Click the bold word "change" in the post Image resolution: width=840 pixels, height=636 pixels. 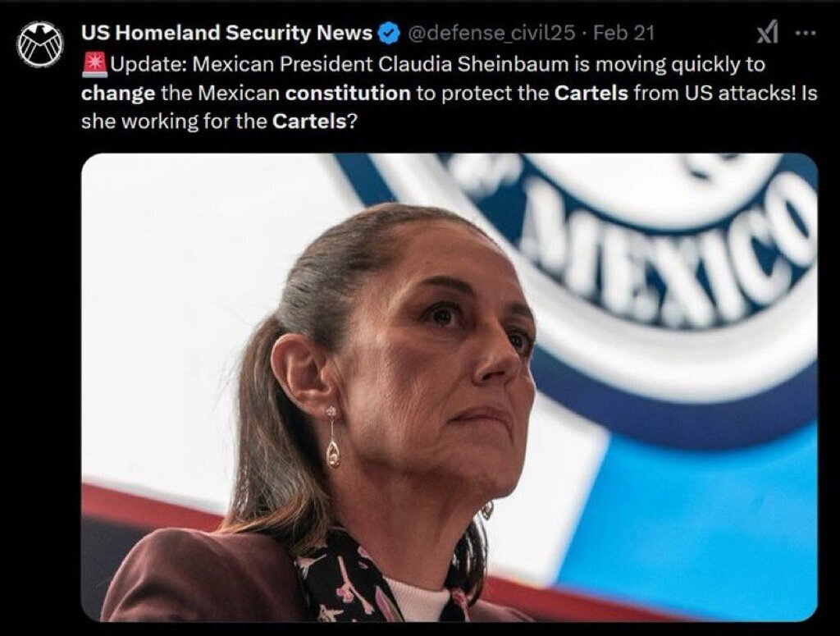[118, 94]
